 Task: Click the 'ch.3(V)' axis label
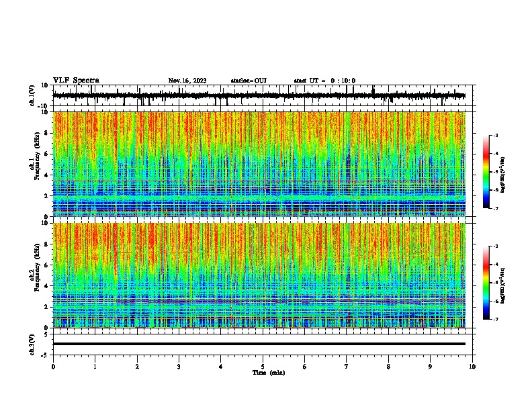coord(32,345)
